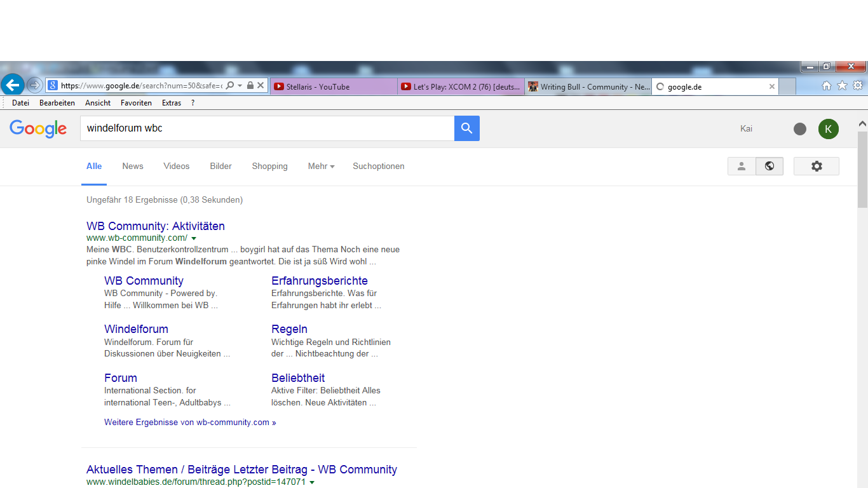Image resolution: width=868 pixels, height=488 pixels.
Task: Open the Favoriten menu
Action: [136, 103]
